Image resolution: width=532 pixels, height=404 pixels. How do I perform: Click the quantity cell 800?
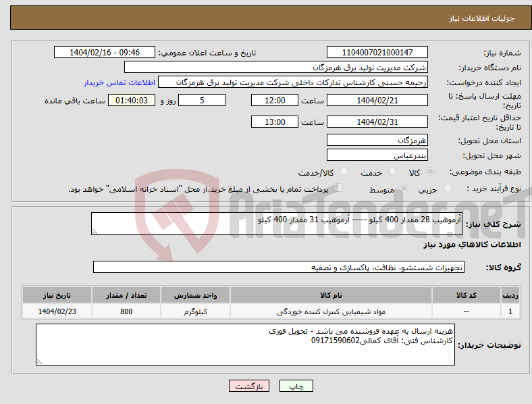(x=126, y=311)
